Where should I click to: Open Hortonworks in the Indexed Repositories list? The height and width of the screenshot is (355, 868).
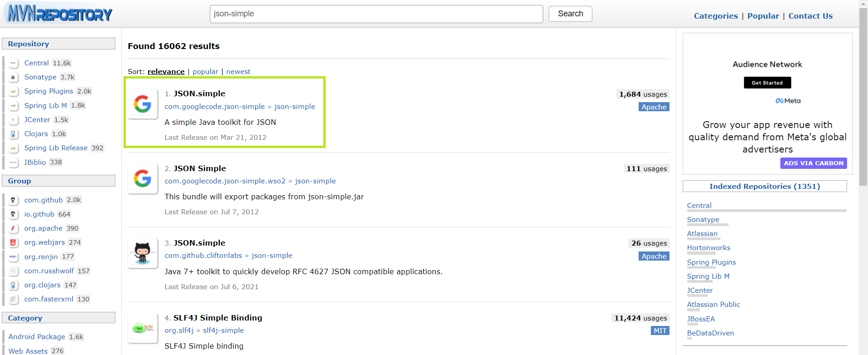[709, 248]
